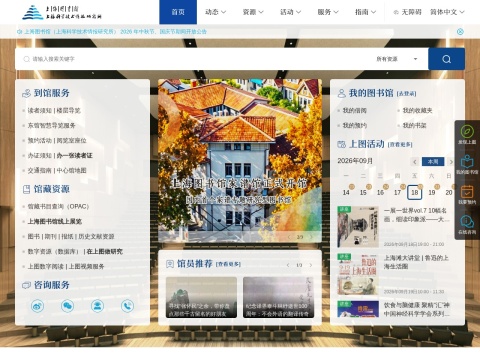Open 上图视频服务 link
This screenshot has height=360, width=480.
(86, 266)
